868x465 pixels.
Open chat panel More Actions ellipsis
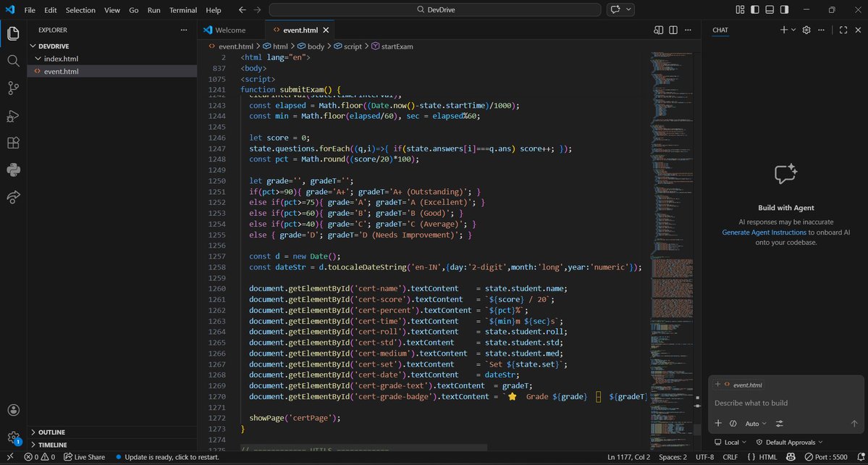click(822, 30)
